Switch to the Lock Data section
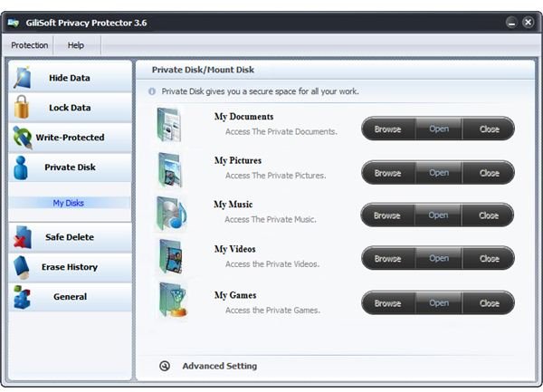This screenshot has height=392, width=543. 70,108
